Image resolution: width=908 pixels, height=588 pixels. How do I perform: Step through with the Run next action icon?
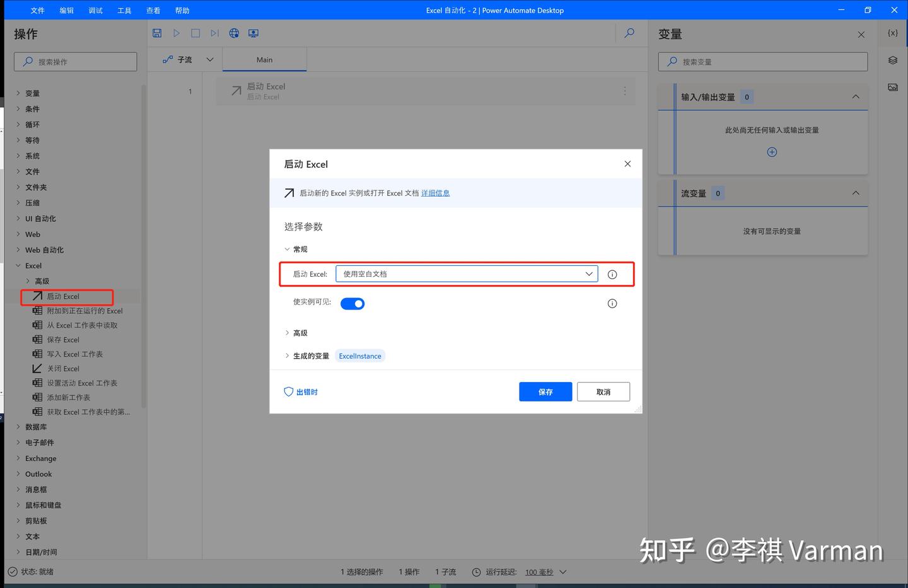(x=214, y=33)
